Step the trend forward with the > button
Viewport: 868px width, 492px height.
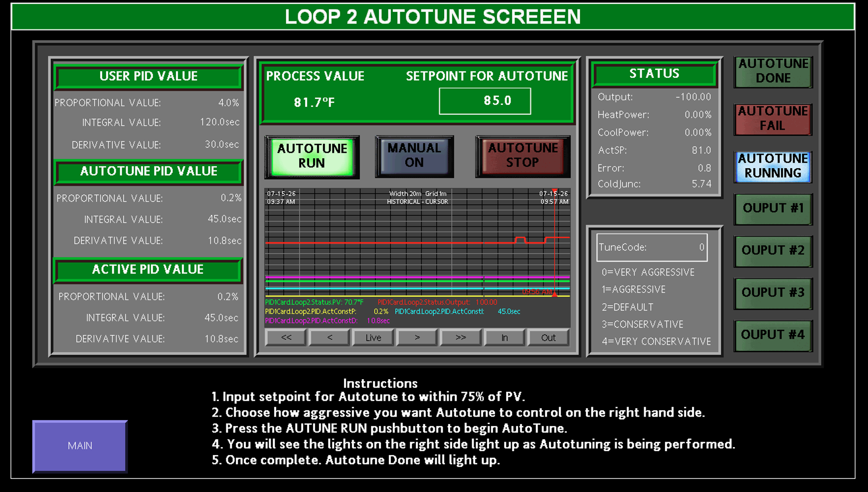[x=417, y=337]
